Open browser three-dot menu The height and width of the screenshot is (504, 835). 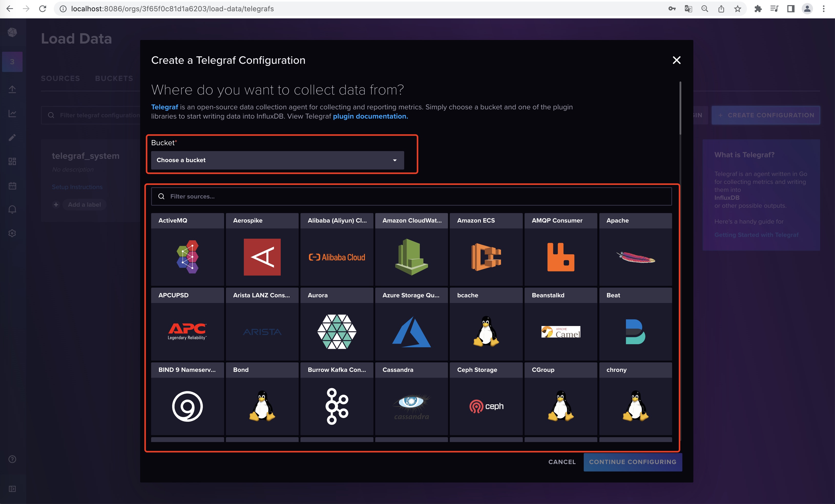(x=824, y=9)
